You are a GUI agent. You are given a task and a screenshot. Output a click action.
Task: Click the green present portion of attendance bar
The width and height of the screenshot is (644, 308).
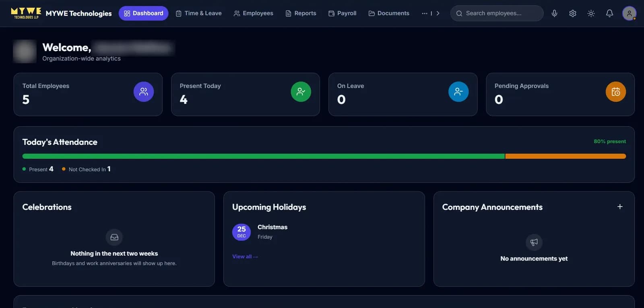tap(264, 156)
